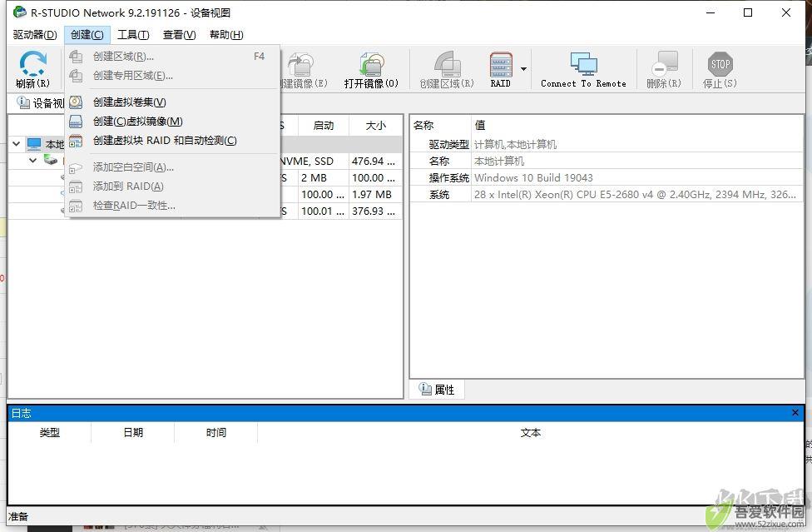
Task: Click the 停止(S) STOP toolbar icon
Action: (720, 69)
